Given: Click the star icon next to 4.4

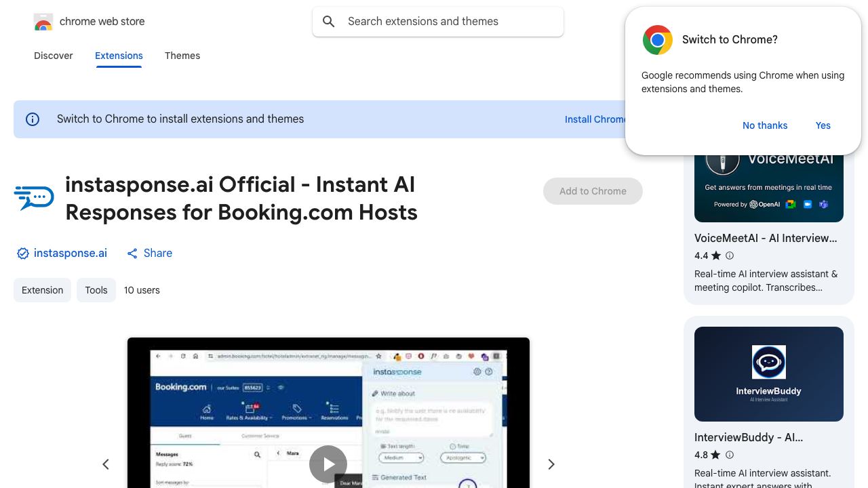Looking at the screenshot, I should [716, 256].
